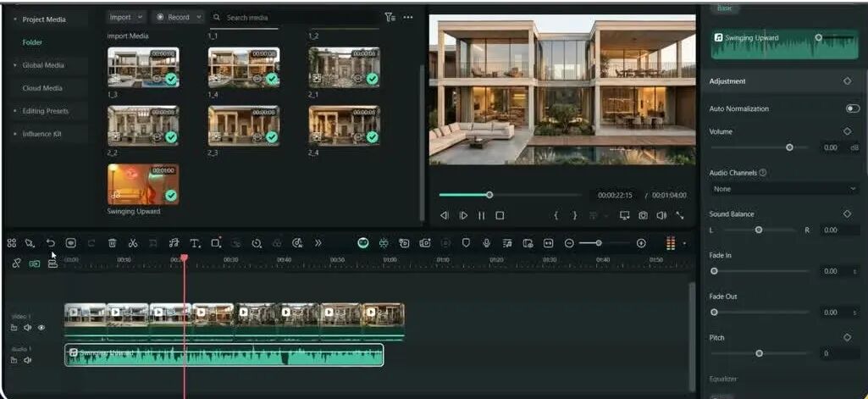This screenshot has width=868, height=399.
Task: Select the Split scissors tool
Action: coord(132,243)
